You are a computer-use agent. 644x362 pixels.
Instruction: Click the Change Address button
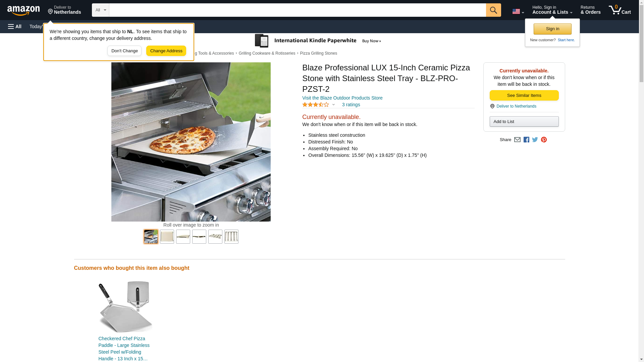coord(166,51)
